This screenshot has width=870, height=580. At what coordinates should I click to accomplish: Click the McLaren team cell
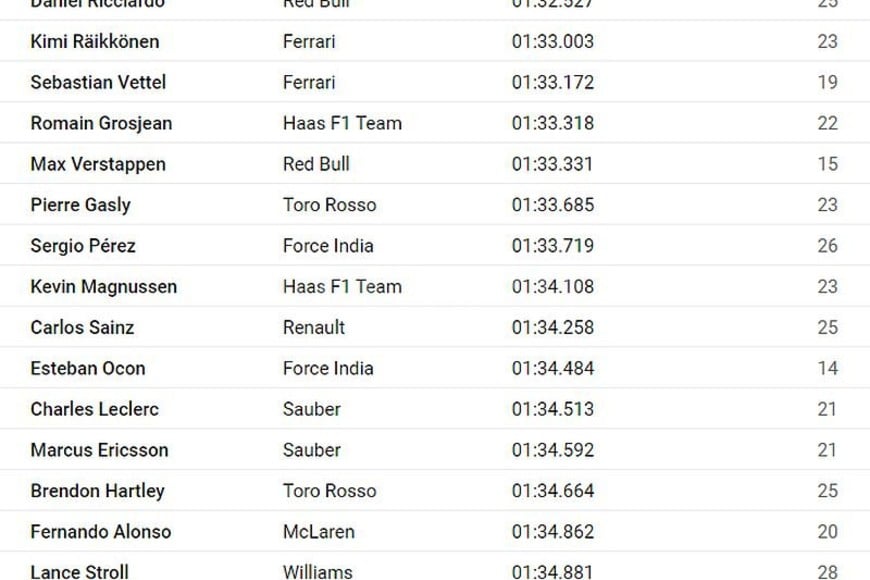(x=319, y=532)
